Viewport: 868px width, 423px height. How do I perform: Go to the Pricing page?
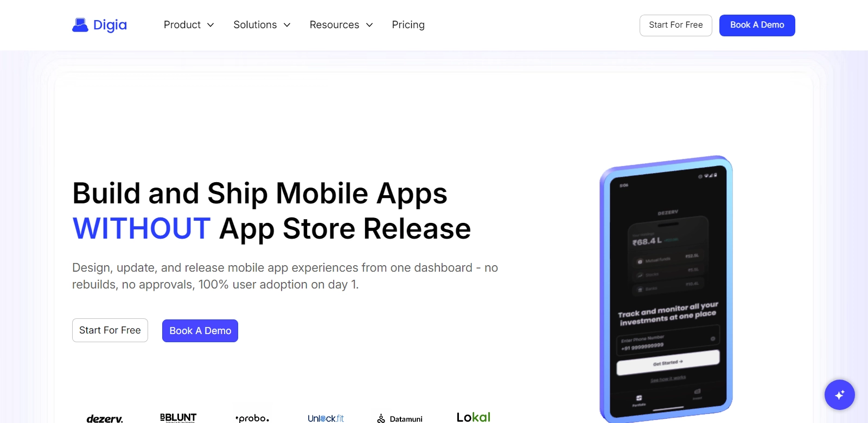click(x=409, y=25)
